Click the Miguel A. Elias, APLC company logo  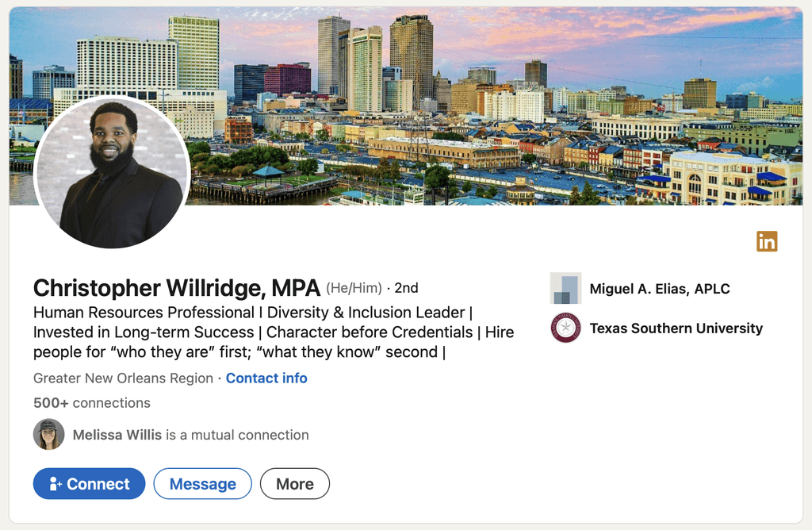(565, 288)
